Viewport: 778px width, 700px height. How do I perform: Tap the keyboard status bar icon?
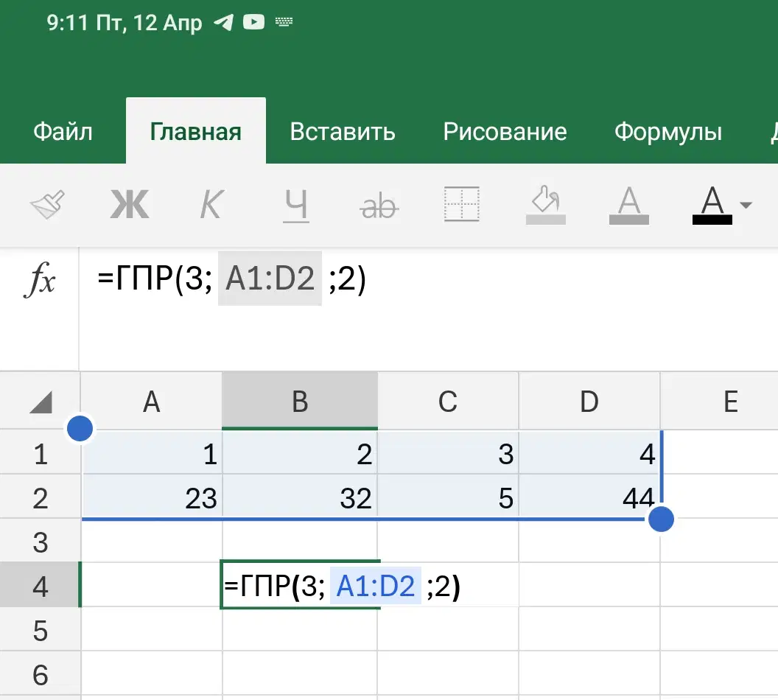(x=284, y=22)
